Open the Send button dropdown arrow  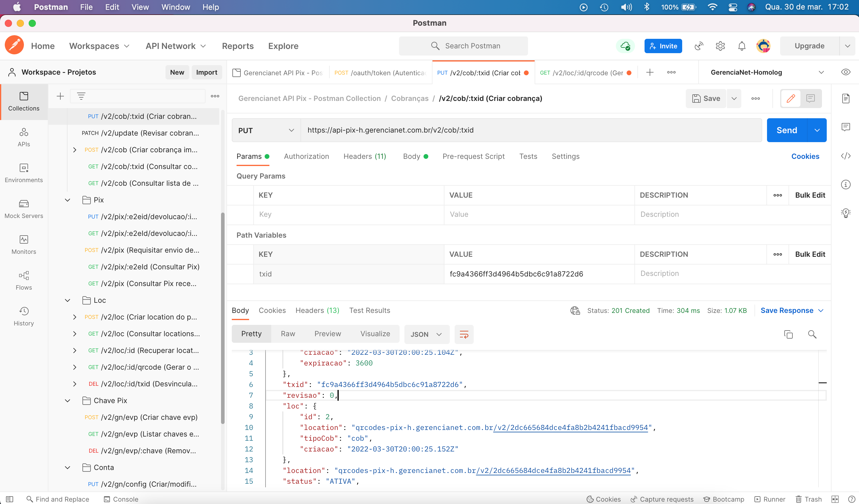point(817,130)
